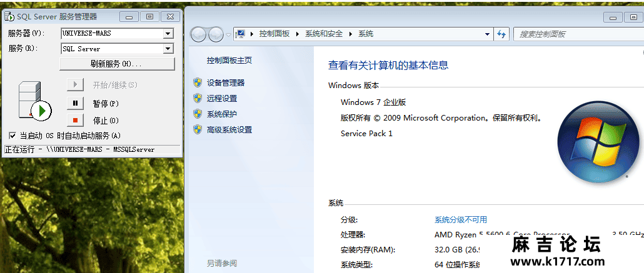Open Remote Settings link
The width and height of the screenshot is (644, 273).
(222, 99)
